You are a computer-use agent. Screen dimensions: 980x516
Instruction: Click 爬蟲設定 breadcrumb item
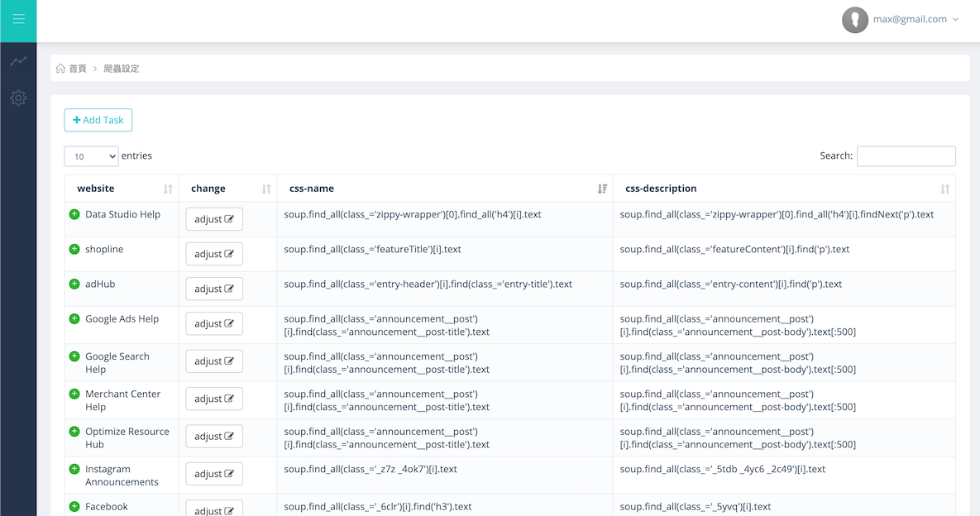122,68
